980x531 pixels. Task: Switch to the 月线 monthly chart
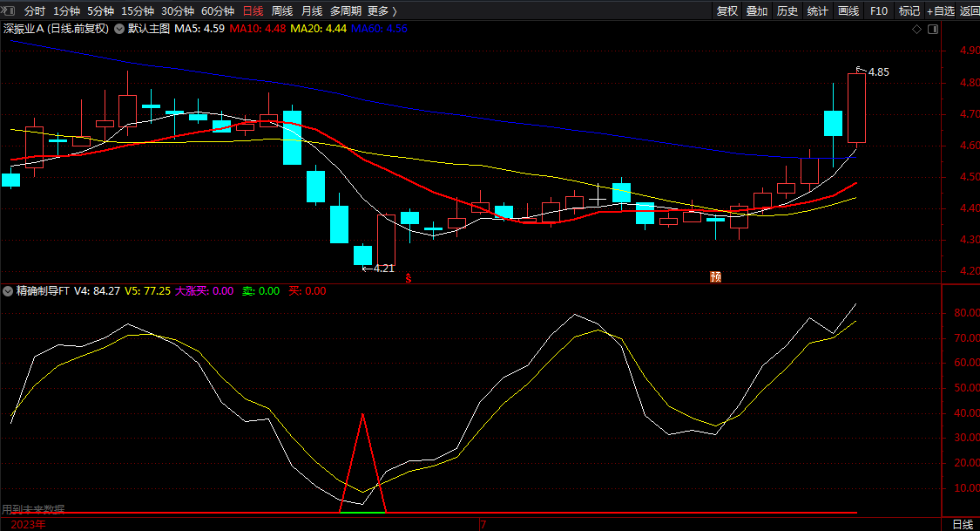tap(312, 11)
